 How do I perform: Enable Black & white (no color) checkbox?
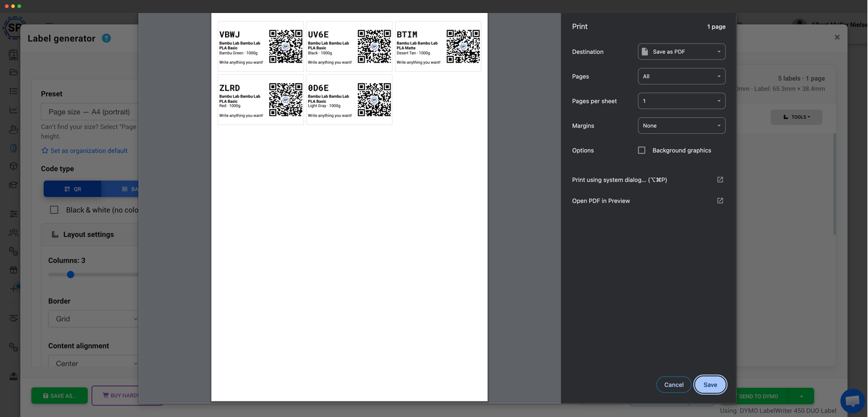click(x=54, y=210)
